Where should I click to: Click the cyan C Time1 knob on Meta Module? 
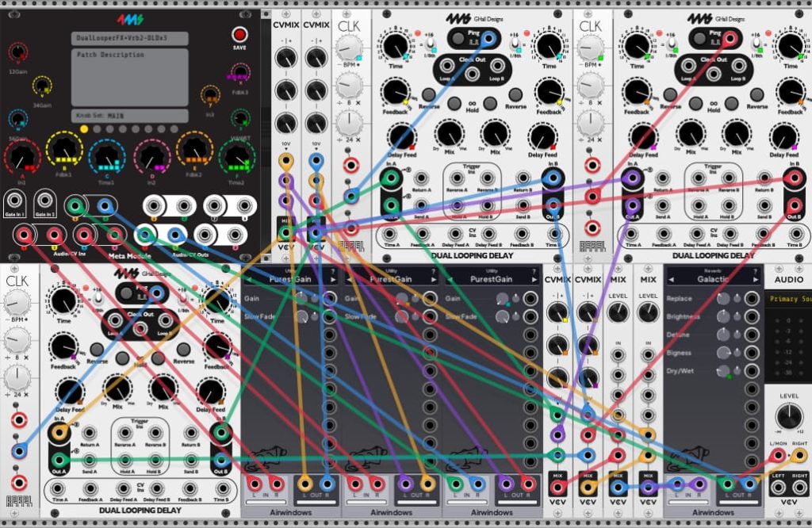tap(107, 156)
